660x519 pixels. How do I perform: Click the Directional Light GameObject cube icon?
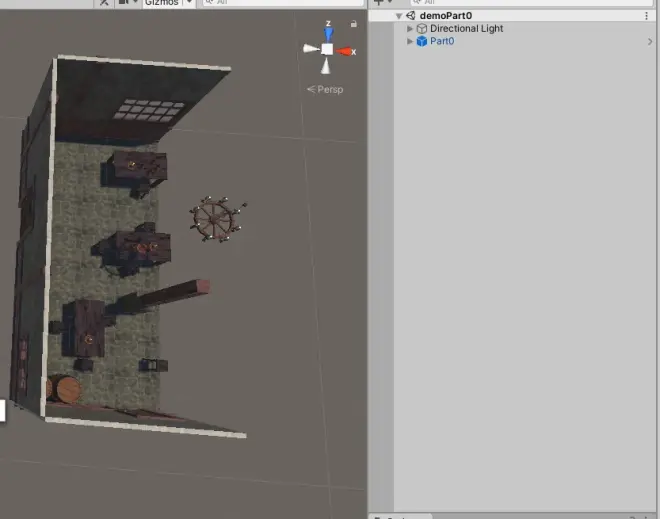click(421, 29)
